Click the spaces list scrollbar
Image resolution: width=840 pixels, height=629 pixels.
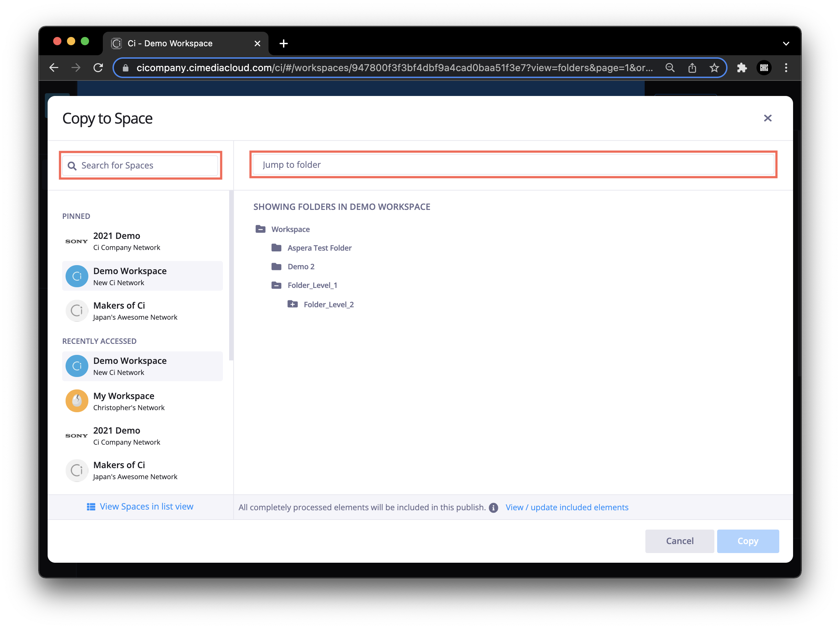click(231, 275)
